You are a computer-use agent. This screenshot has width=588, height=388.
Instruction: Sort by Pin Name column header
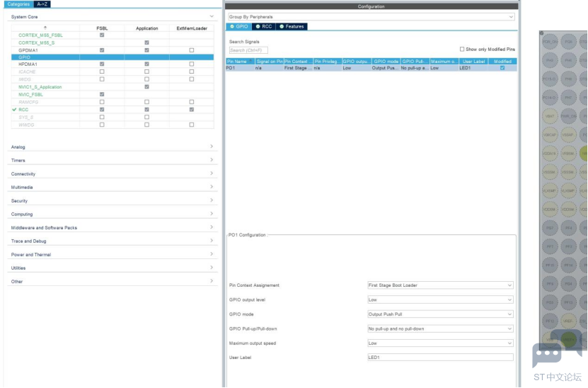click(x=241, y=61)
